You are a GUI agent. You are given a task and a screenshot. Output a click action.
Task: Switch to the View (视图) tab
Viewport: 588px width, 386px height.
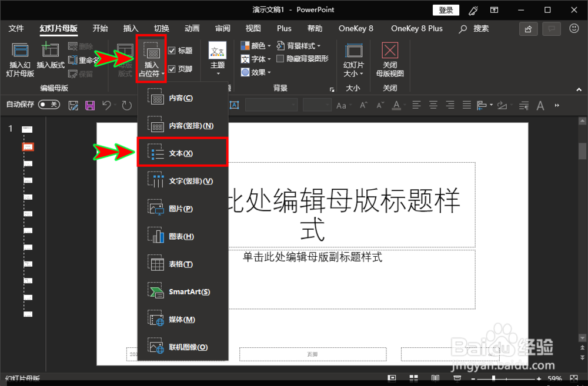[x=253, y=28]
